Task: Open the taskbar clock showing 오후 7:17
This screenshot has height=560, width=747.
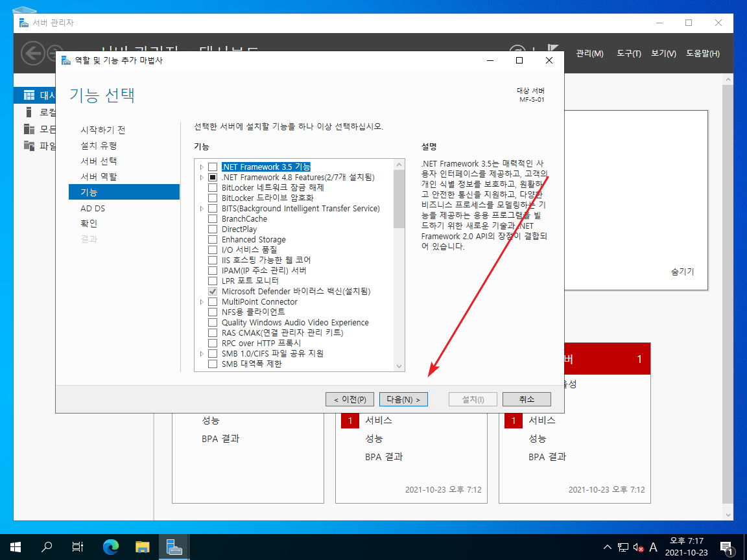Action: pyautogui.click(x=687, y=546)
